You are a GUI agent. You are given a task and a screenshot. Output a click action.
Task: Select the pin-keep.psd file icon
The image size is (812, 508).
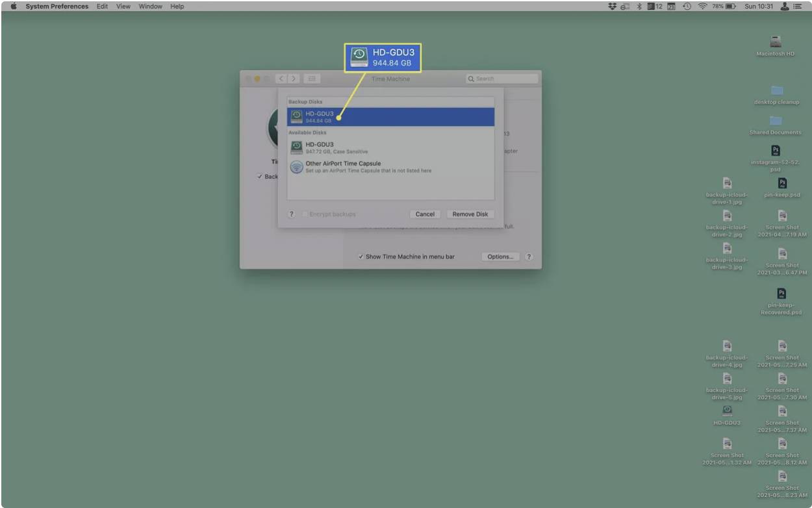coord(782,184)
